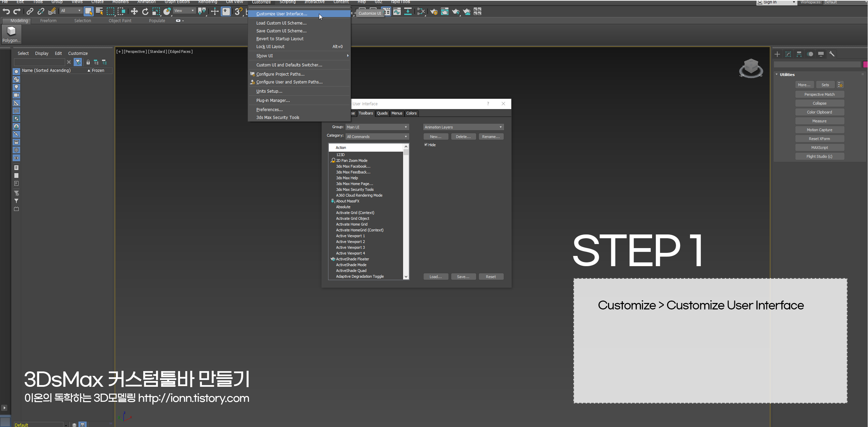This screenshot has width=868, height=427.
Task: Click the Scene Explorer search input field
Action: 40,62
